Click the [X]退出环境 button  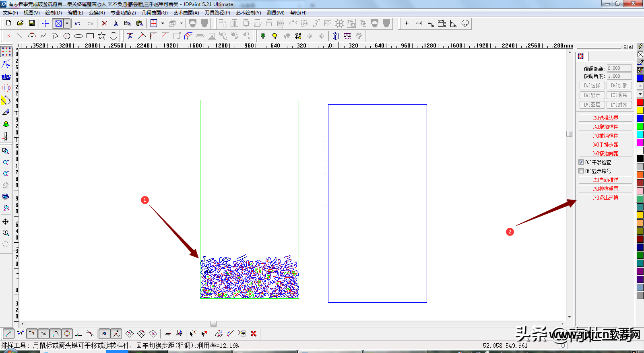605,198
